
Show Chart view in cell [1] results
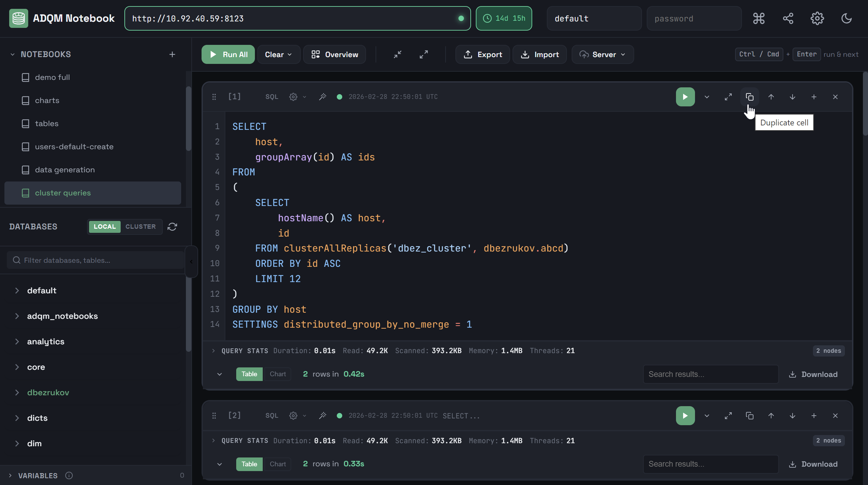(x=278, y=374)
